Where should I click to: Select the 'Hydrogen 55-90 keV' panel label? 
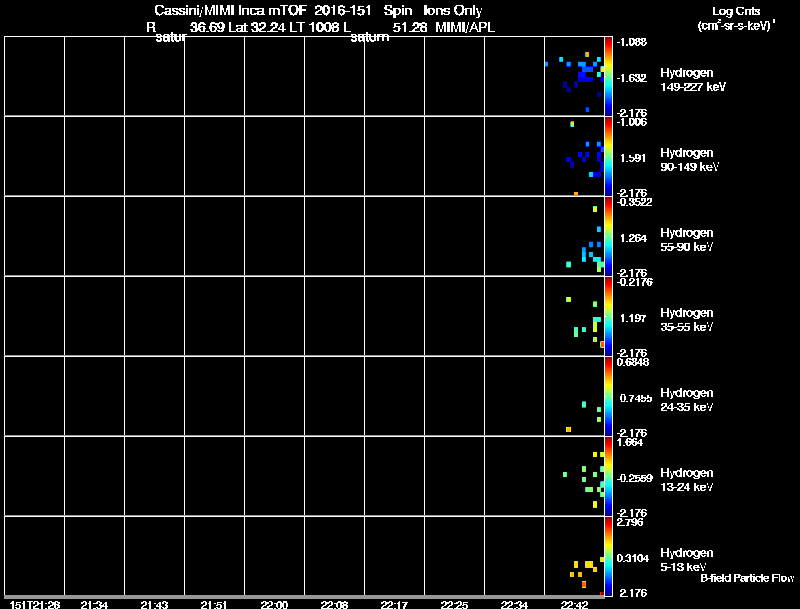point(687,240)
